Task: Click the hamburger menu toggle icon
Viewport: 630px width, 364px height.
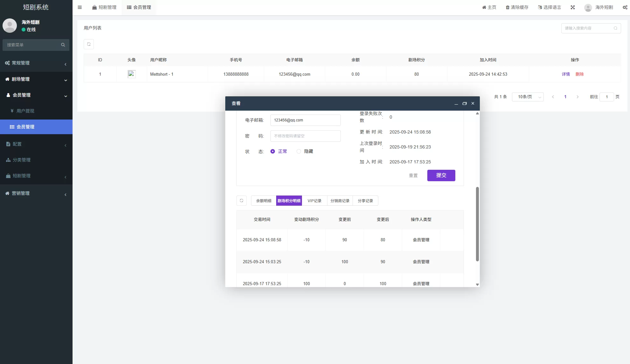Action: 80,7
